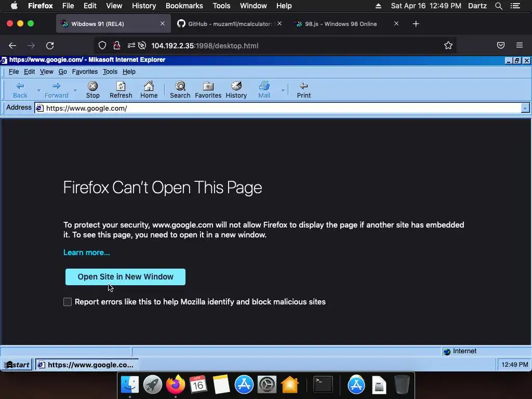Screen dimensions: 532x399
Task: Open Save to Pocket icon
Action: coord(501,46)
